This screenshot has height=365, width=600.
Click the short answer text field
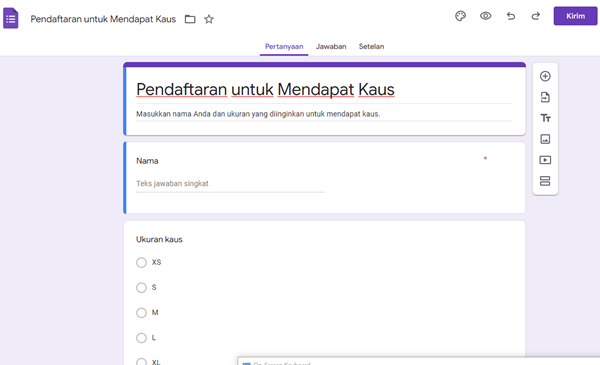pyautogui.click(x=230, y=184)
